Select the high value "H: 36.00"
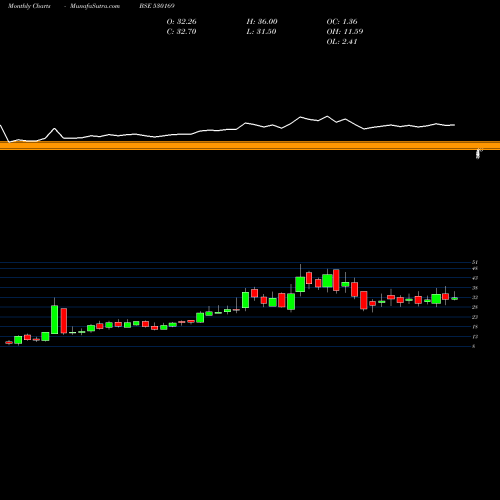The height and width of the screenshot is (500, 500). (x=262, y=22)
